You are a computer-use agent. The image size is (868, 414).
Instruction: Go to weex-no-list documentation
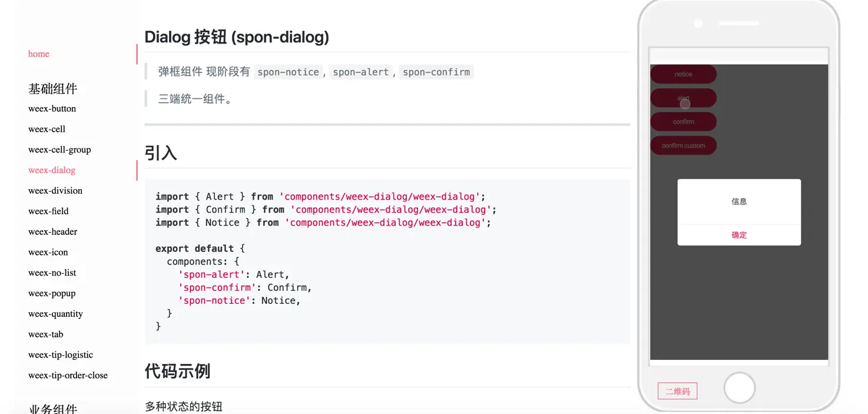point(52,273)
